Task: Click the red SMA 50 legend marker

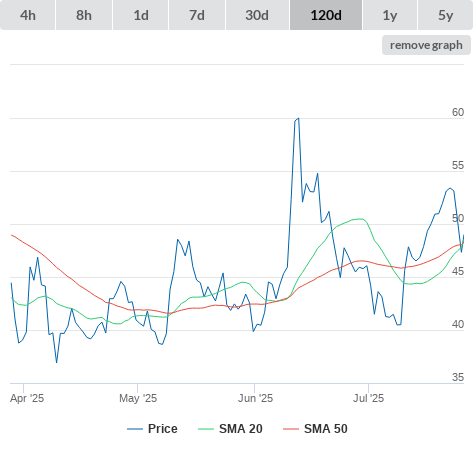Action: click(291, 429)
